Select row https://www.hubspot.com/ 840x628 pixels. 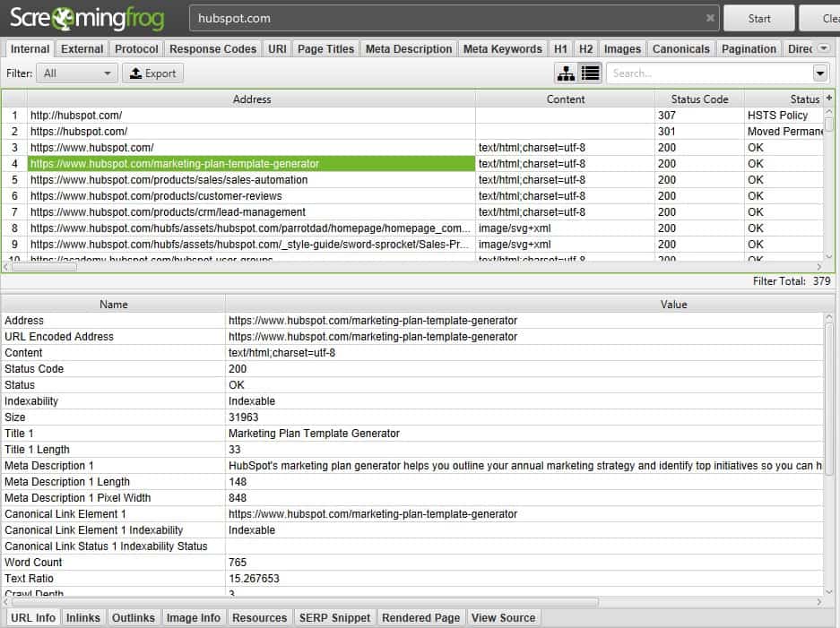pyautogui.click(x=251, y=147)
